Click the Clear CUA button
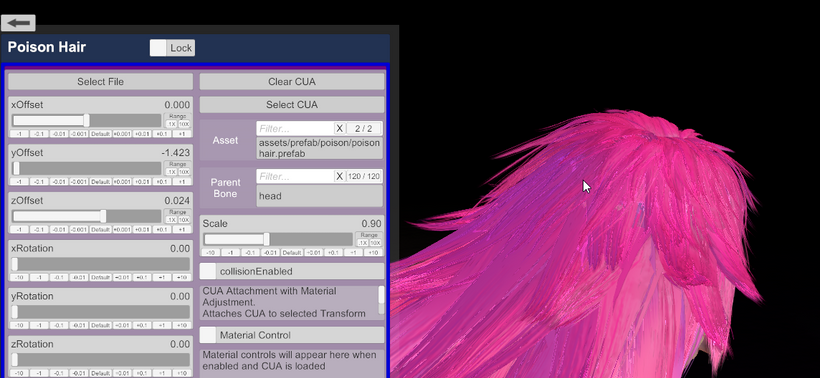The width and height of the screenshot is (820, 378). point(292,82)
